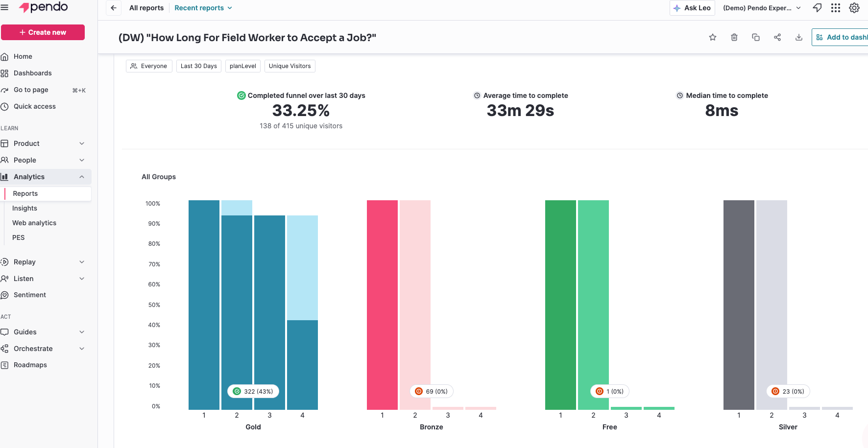Click the Dashboards sidebar icon
The height and width of the screenshot is (448, 868).
[5, 73]
